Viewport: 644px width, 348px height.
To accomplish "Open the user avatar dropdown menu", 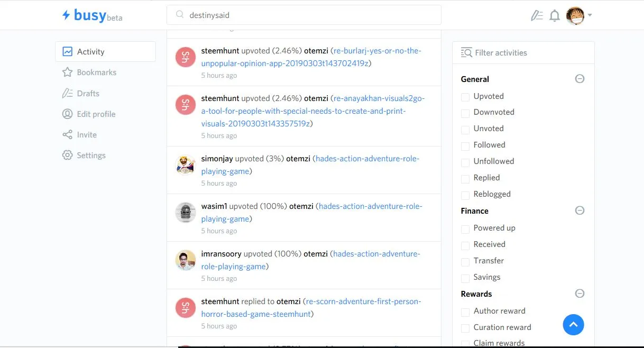I will pos(579,16).
